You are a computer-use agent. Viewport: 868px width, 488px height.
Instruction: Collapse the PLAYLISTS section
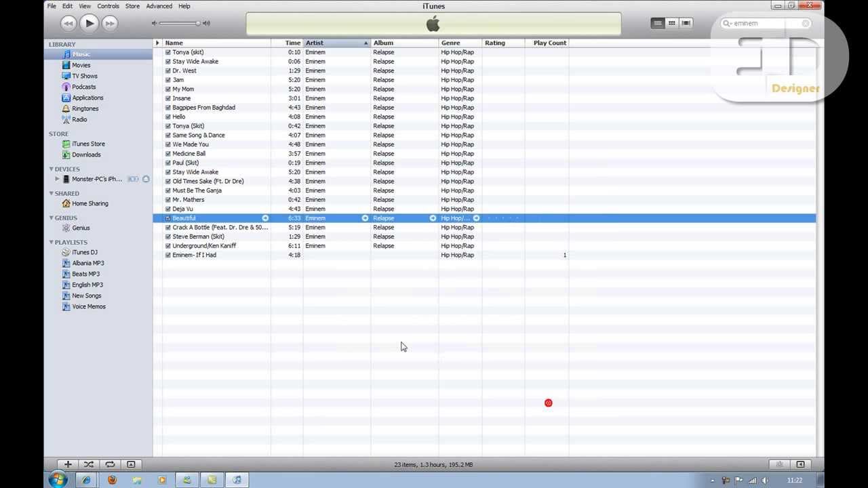(51, 242)
